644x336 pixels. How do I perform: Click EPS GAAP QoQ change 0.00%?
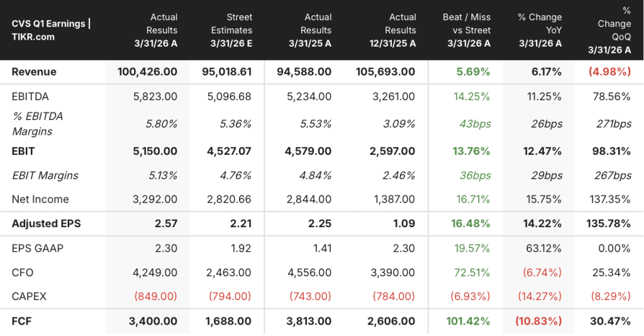pyautogui.click(x=615, y=248)
